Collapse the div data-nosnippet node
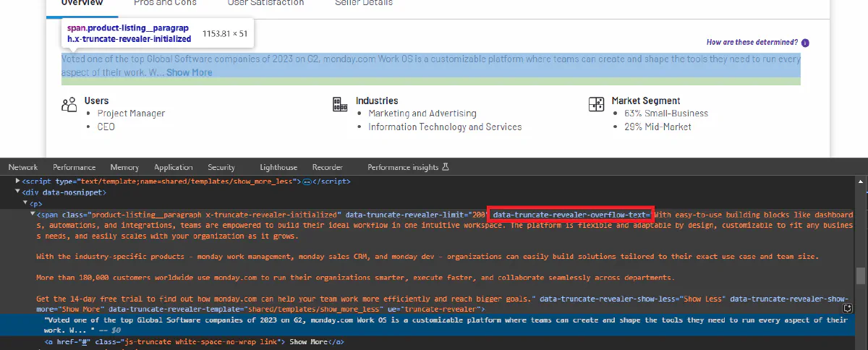The width and height of the screenshot is (868, 350). tap(18, 192)
